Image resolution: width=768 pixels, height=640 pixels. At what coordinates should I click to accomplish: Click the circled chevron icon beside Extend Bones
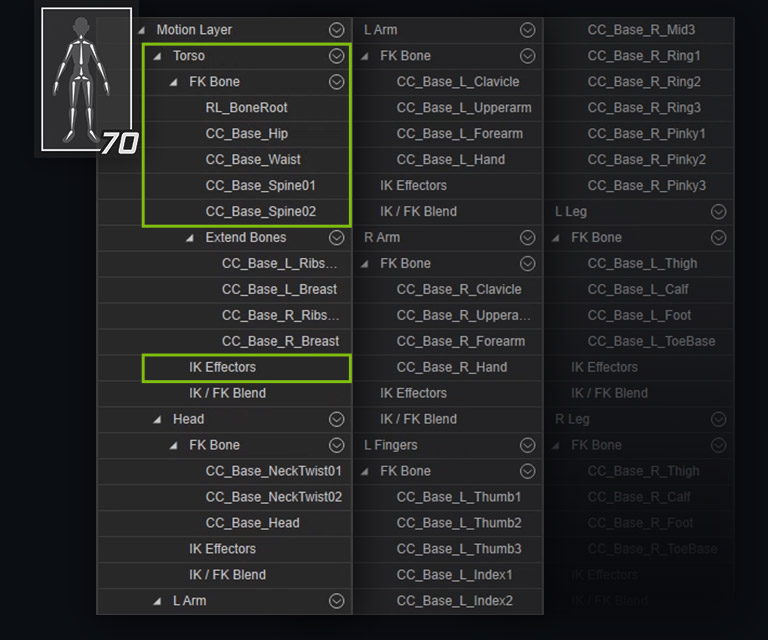pos(337,238)
